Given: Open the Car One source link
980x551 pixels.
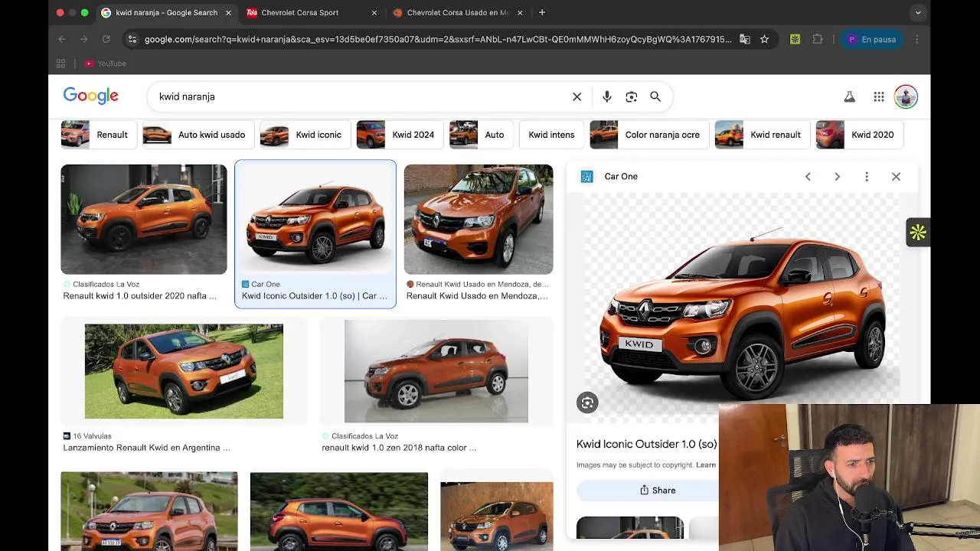Looking at the screenshot, I should coord(621,177).
